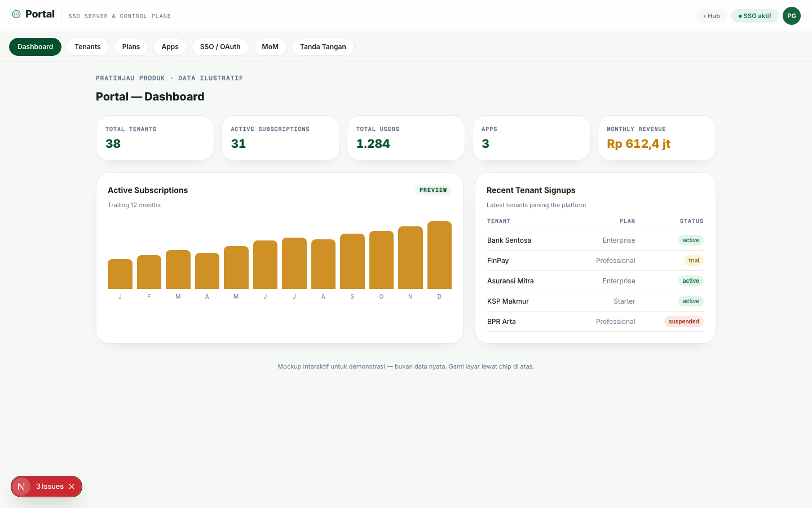This screenshot has height=508, width=812.
Task: Select the Apps tab
Action: [x=170, y=47]
